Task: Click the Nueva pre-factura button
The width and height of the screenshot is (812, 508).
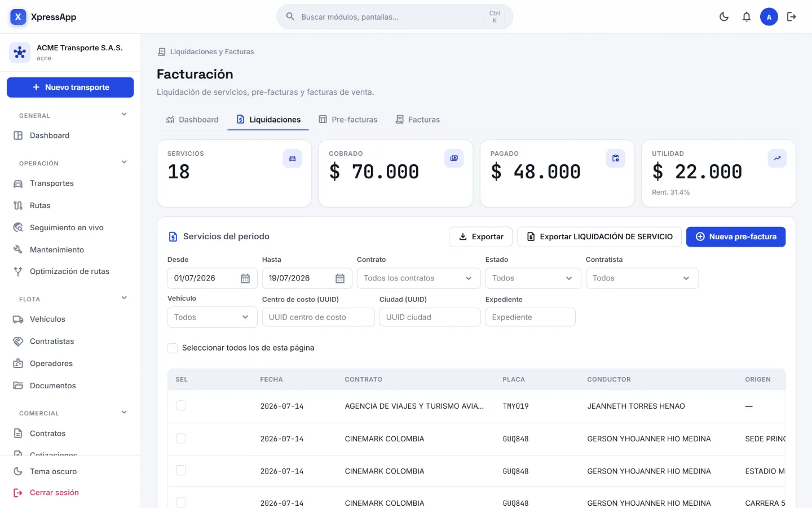Action: pyautogui.click(x=736, y=237)
